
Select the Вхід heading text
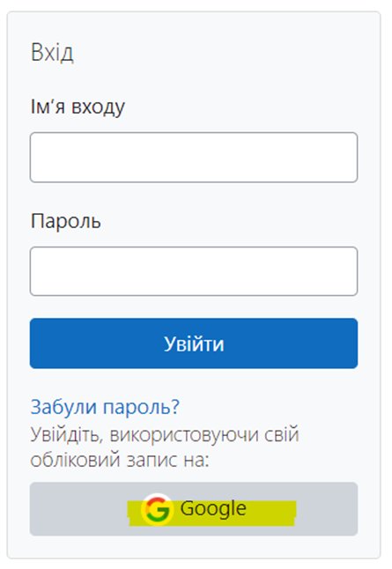[52, 52]
